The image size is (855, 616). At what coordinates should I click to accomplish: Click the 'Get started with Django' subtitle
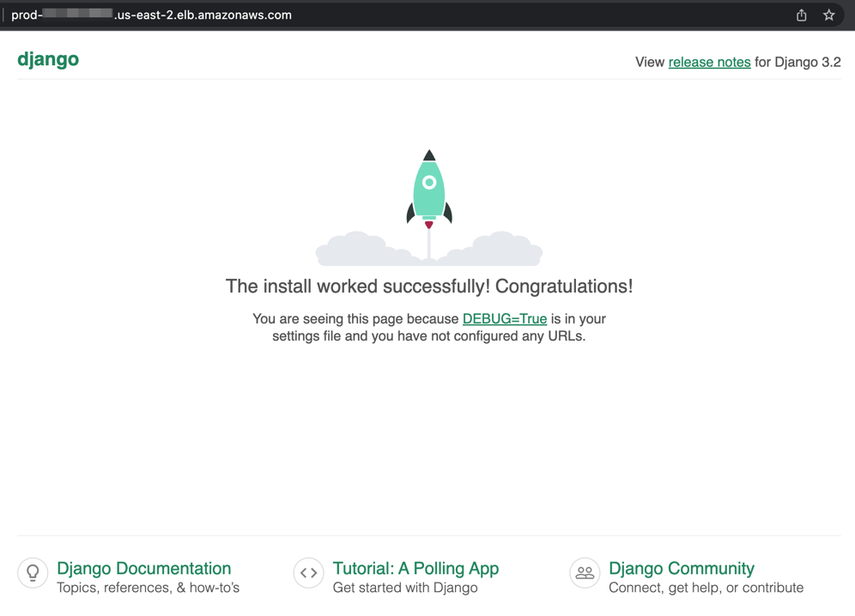click(405, 588)
